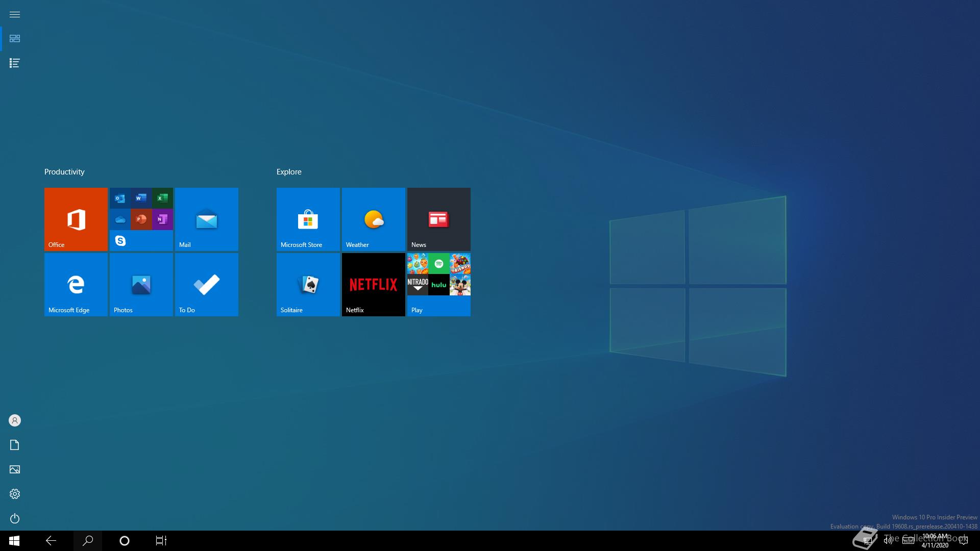
Task: Open Task View on the taskbar
Action: pyautogui.click(x=161, y=541)
